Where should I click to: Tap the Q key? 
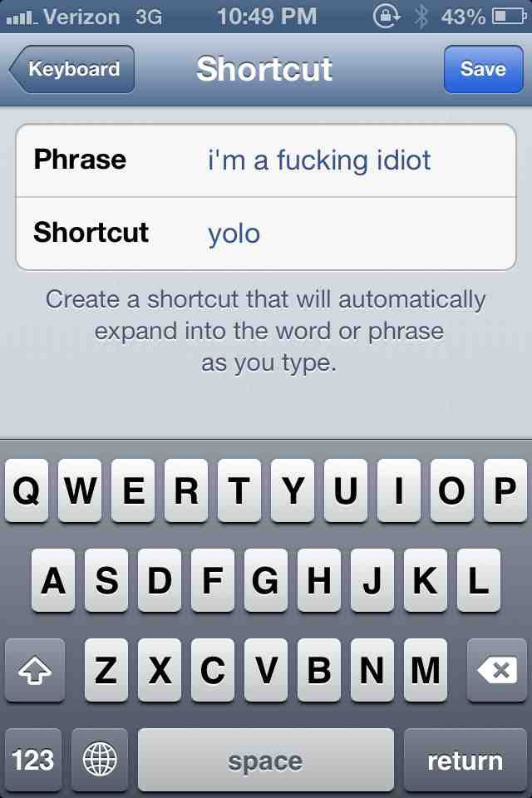tap(27, 490)
